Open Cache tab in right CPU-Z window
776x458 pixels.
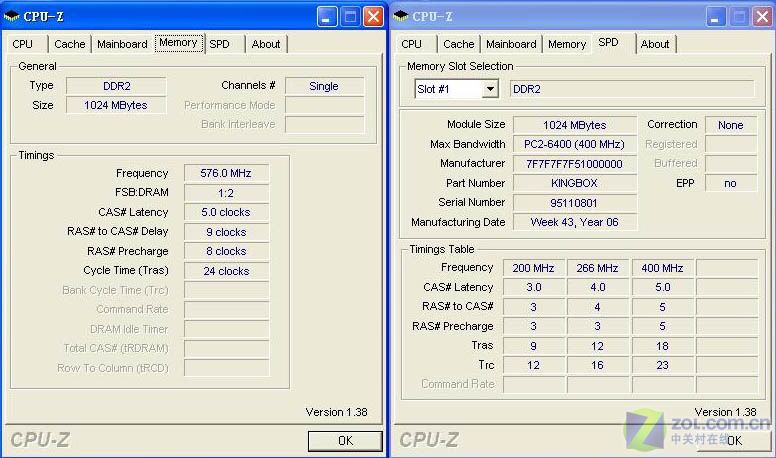[x=459, y=44]
